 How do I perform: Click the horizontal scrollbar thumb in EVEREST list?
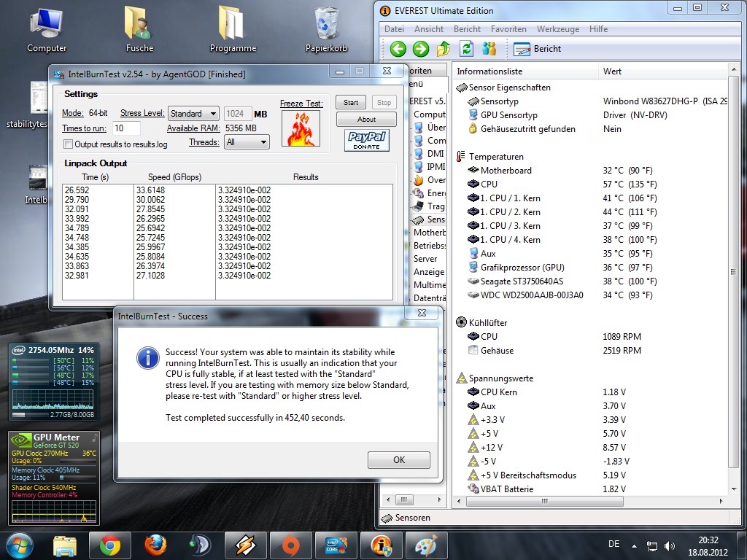point(544,501)
